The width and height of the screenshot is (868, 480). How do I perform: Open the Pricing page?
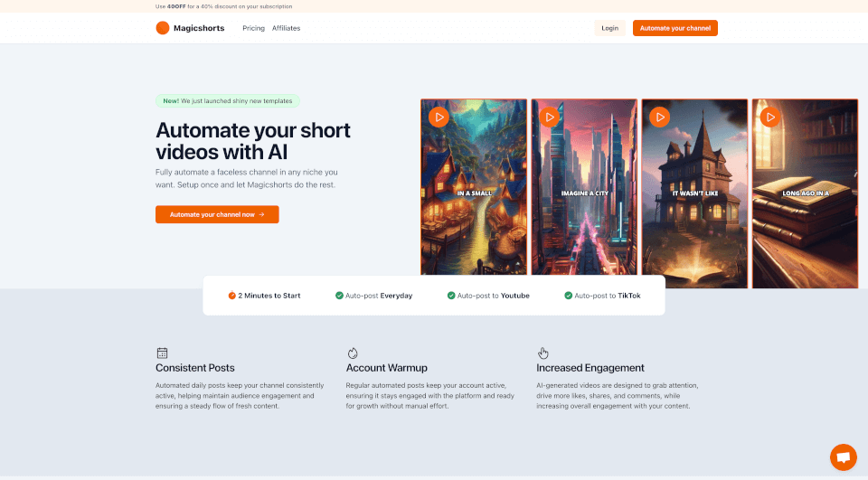pyautogui.click(x=253, y=28)
